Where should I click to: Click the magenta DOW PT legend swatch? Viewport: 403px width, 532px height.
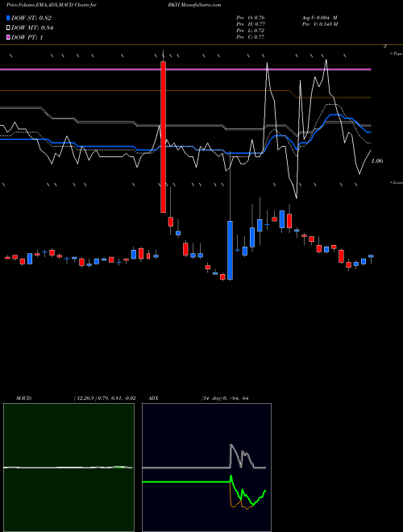coord(8,37)
